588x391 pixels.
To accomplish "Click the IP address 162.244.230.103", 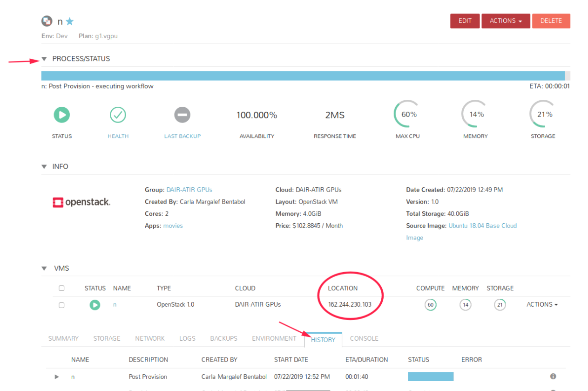I will (350, 305).
